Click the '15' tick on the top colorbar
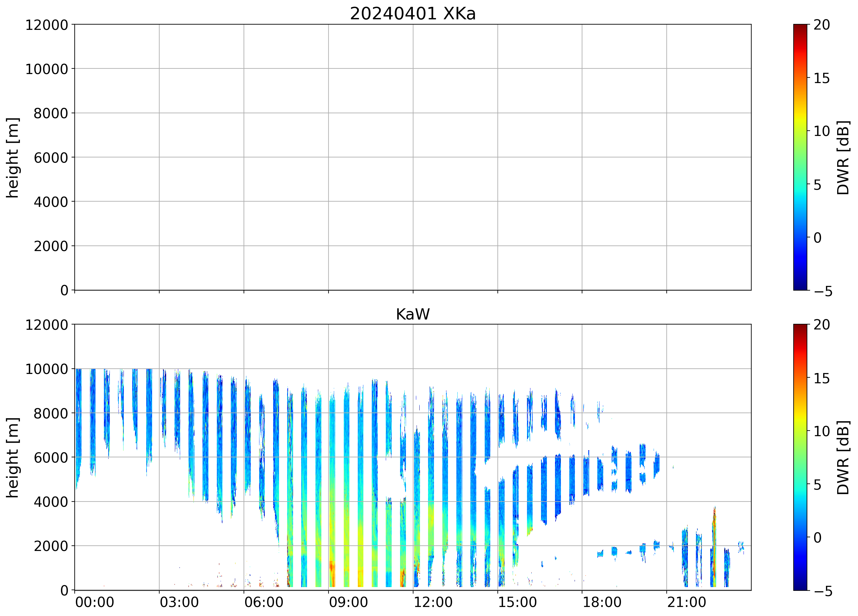Viewport: 858px width, 616px height. 821,78
